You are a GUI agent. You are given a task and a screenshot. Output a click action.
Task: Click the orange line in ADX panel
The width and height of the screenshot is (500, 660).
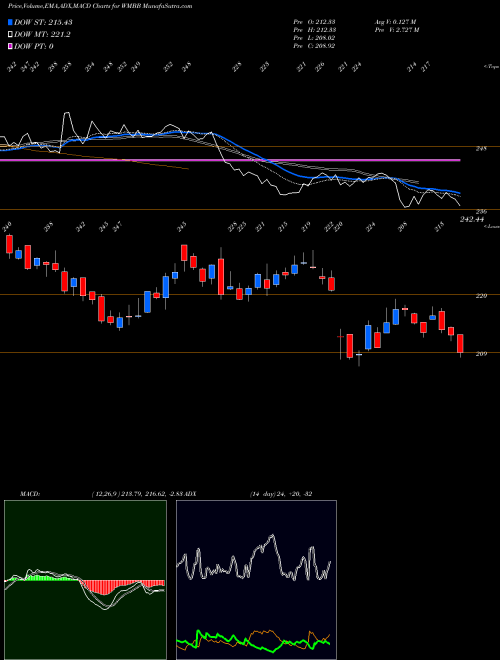pyautogui.click(x=261, y=632)
